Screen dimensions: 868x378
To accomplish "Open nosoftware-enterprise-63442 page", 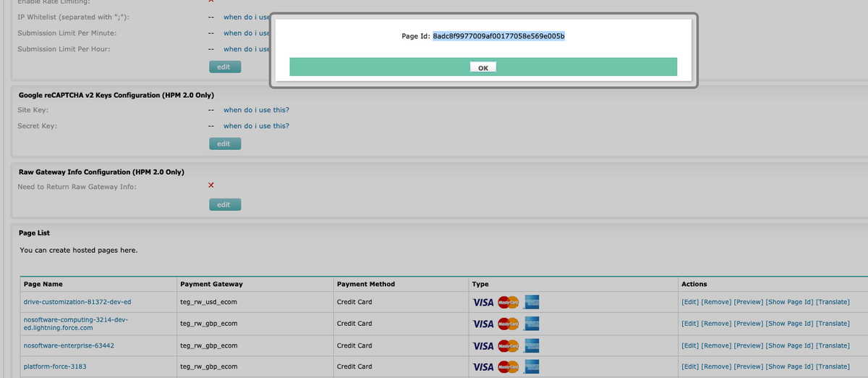I will [x=69, y=345].
